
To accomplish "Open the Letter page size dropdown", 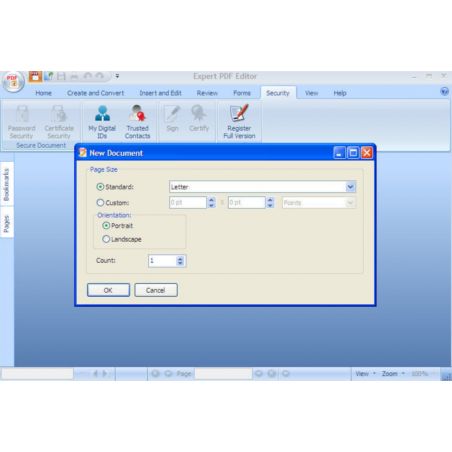I will (x=350, y=187).
